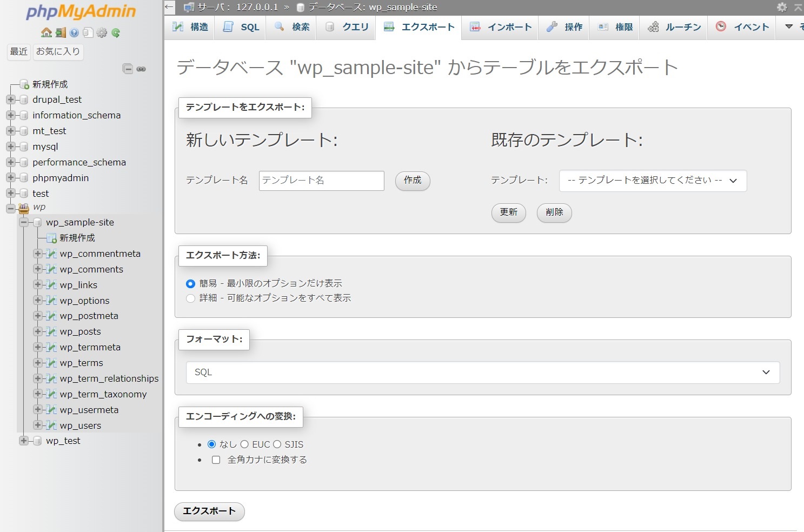Click the wp_posts table icon

coord(51,331)
